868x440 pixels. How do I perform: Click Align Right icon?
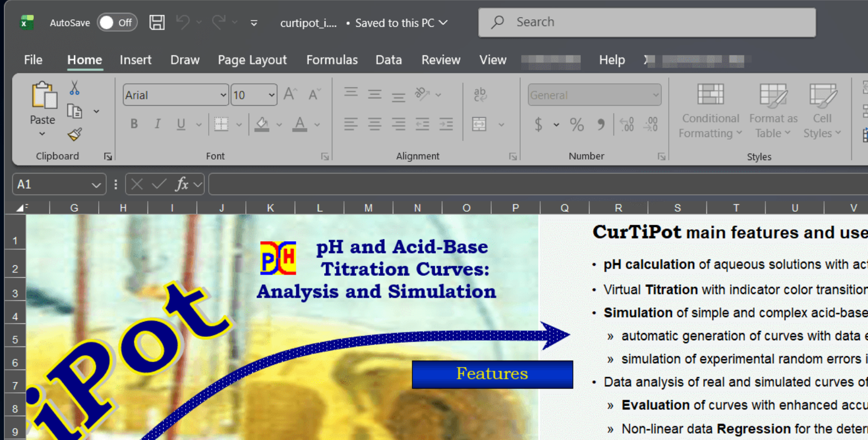[398, 125]
